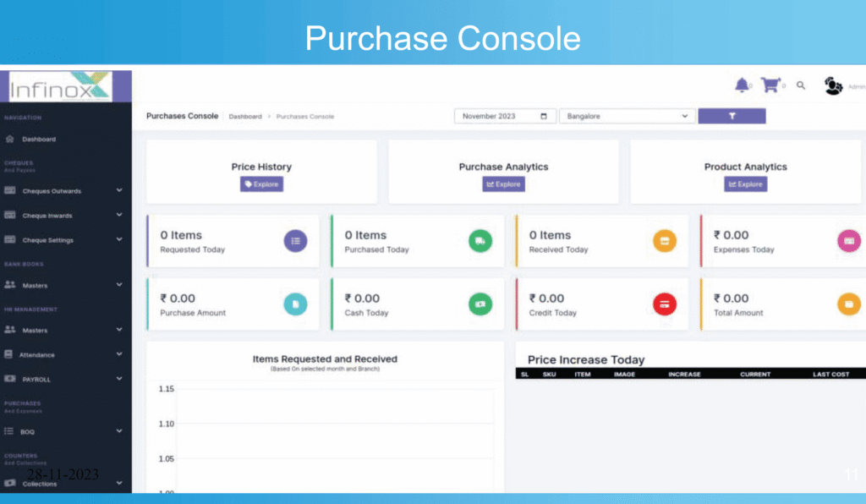Click the red Credit Today card icon
The image size is (866, 504).
[665, 304]
